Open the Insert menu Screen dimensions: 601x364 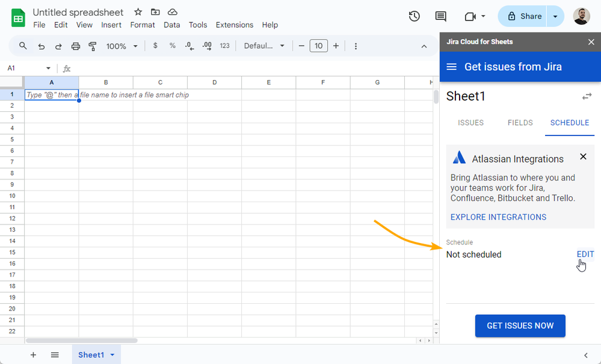pyautogui.click(x=111, y=25)
